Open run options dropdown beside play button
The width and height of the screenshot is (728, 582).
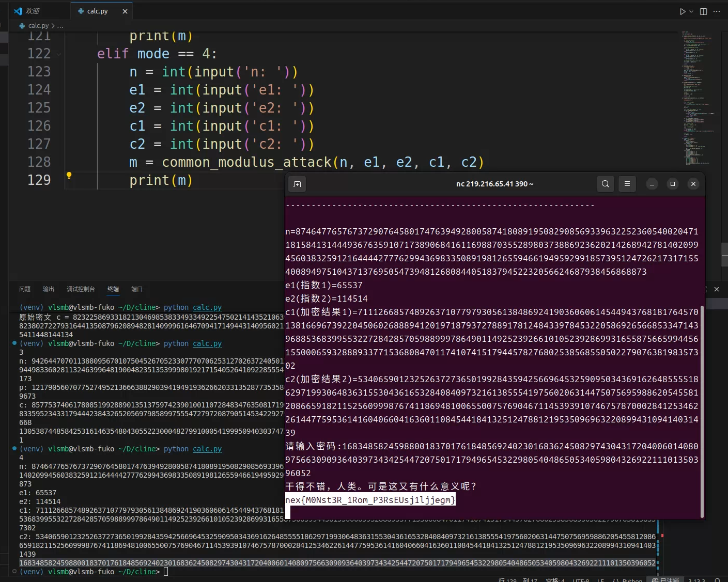tap(691, 11)
